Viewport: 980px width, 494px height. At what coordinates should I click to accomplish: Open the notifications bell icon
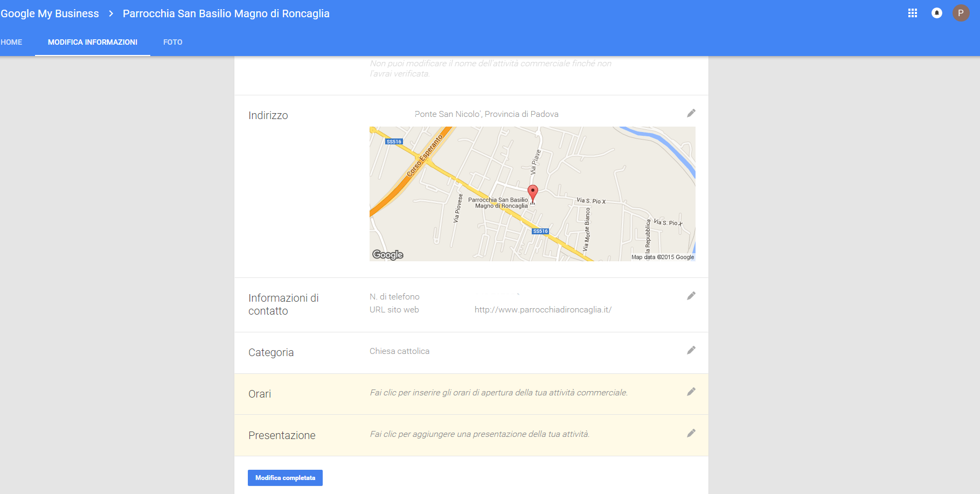coord(937,13)
